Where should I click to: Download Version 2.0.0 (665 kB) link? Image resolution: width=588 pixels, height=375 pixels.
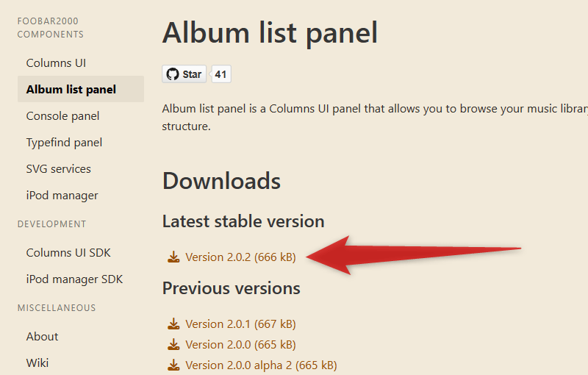coord(240,345)
